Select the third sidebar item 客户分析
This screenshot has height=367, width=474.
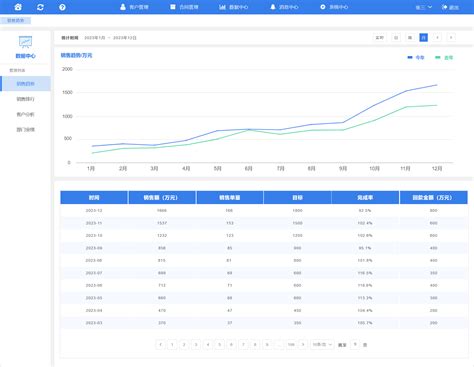pyautogui.click(x=25, y=114)
